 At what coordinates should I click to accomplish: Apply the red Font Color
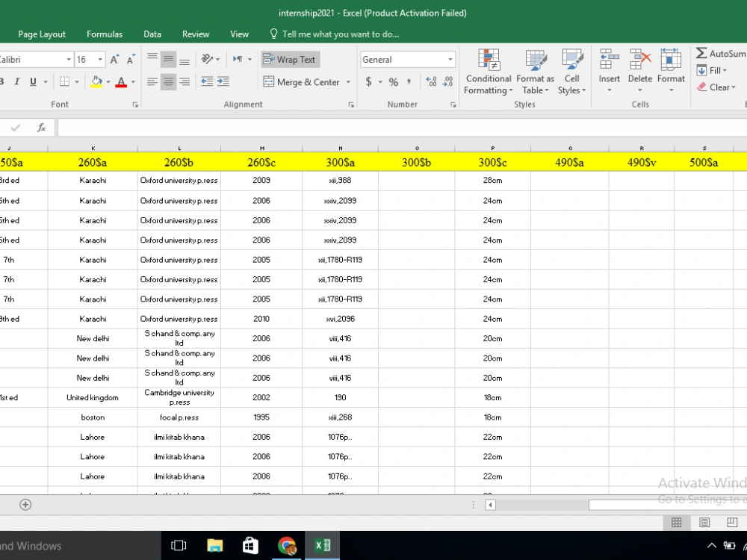tap(121, 82)
